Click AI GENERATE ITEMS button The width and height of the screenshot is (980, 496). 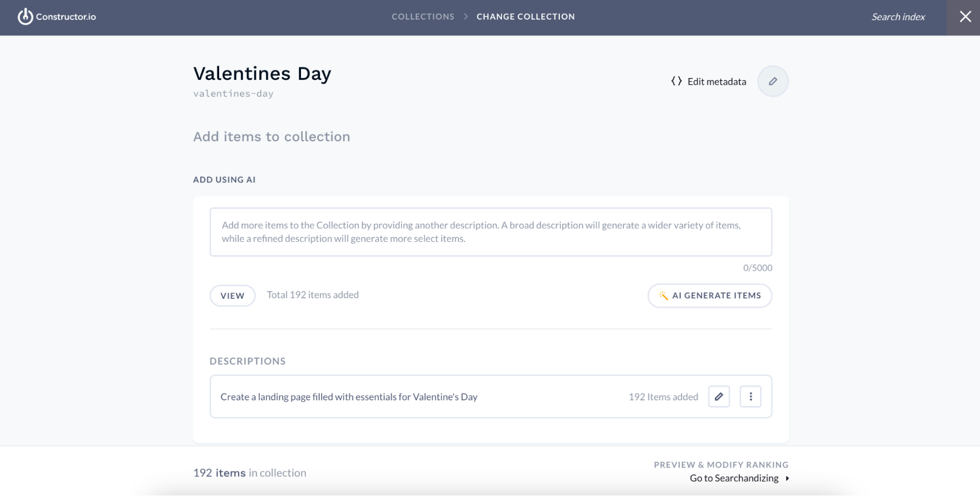[709, 296]
